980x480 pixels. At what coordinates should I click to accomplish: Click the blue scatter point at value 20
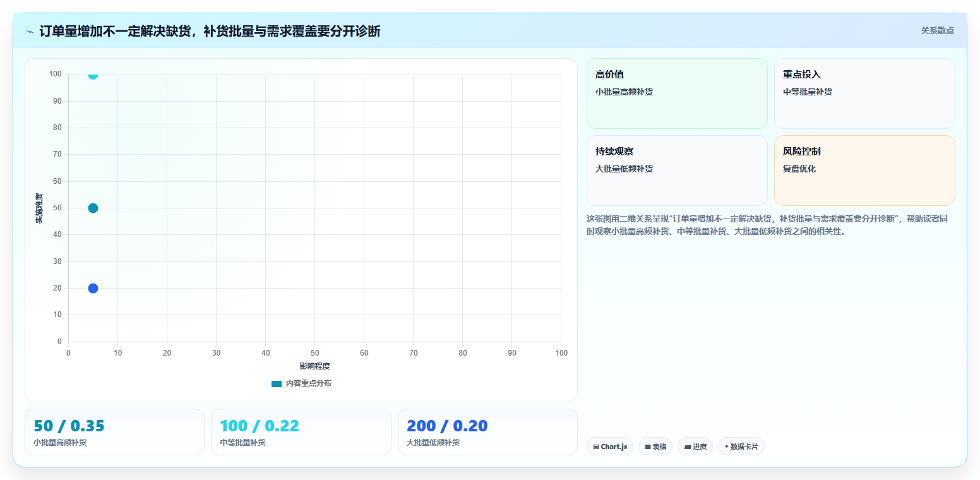point(93,289)
